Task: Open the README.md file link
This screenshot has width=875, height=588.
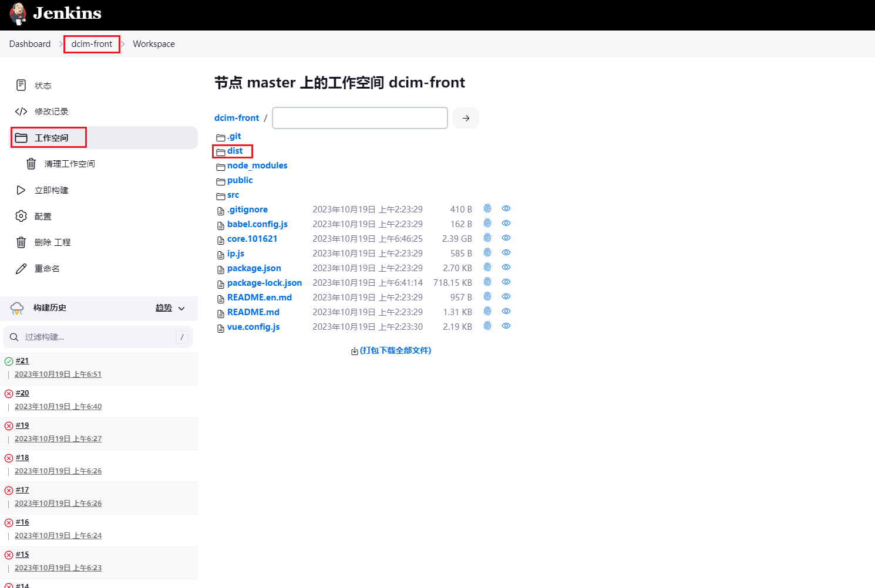Action: pyautogui.click(x=254, y=312)
